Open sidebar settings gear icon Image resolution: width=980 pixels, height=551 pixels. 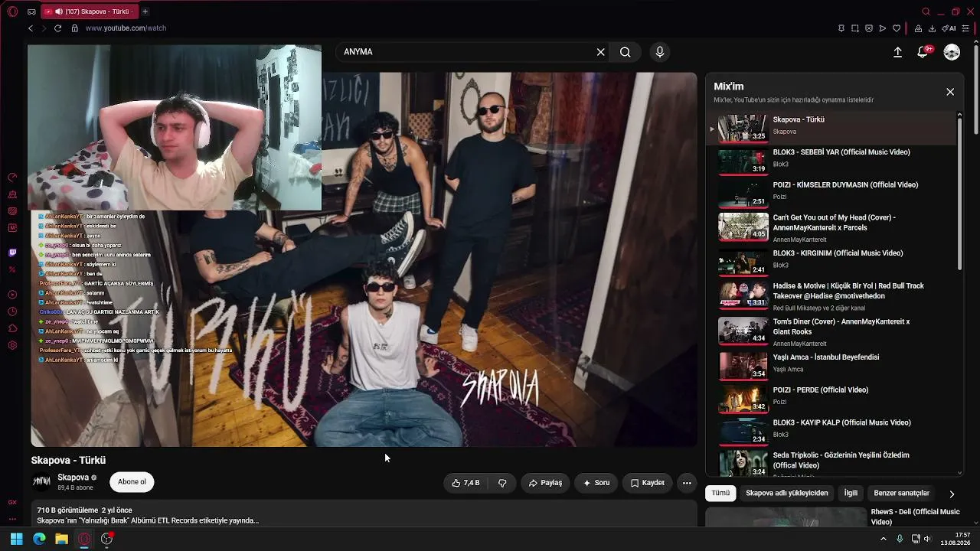tap(12, 345)
